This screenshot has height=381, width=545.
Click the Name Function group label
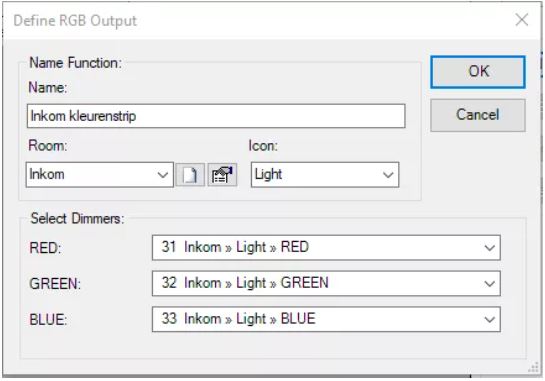(x=75, y=63)
